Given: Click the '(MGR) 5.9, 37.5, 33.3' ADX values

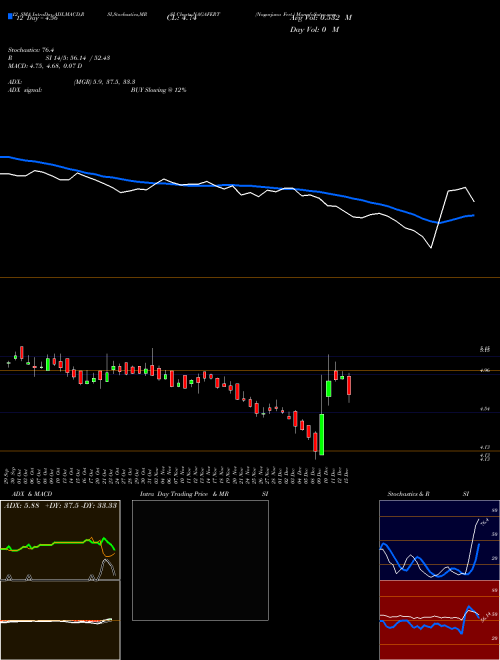Looking at the screenshot, I should coord(104,82).
